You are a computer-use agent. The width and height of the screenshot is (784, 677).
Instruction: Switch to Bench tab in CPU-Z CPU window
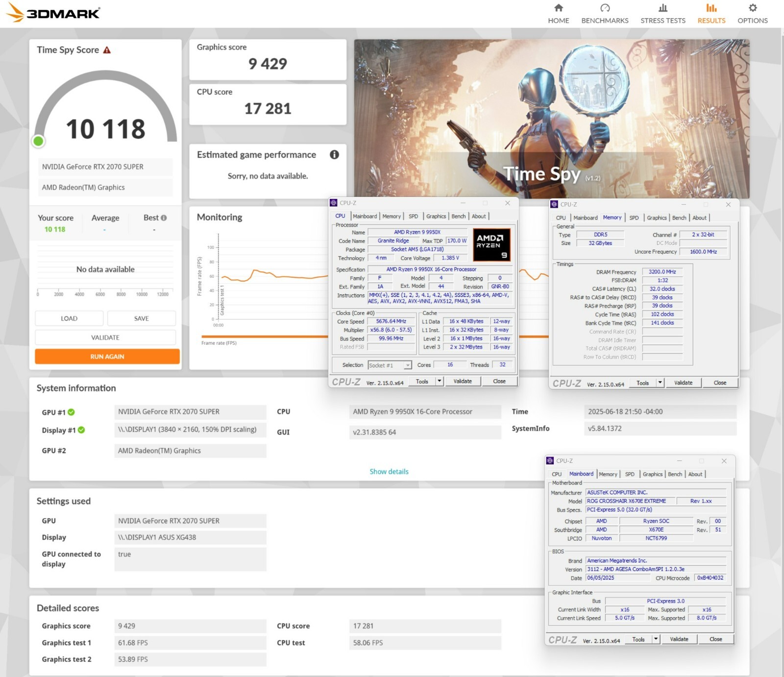pyautogui.click(x=458, y=217)
